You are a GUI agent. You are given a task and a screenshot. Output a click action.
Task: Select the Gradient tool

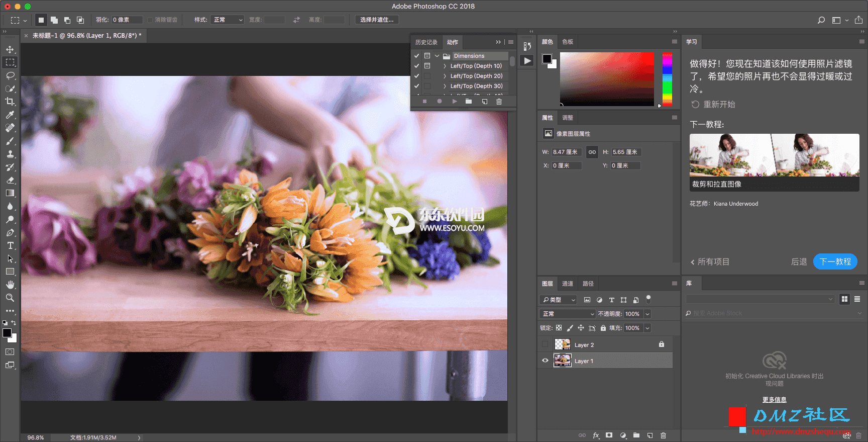(10, 193)
